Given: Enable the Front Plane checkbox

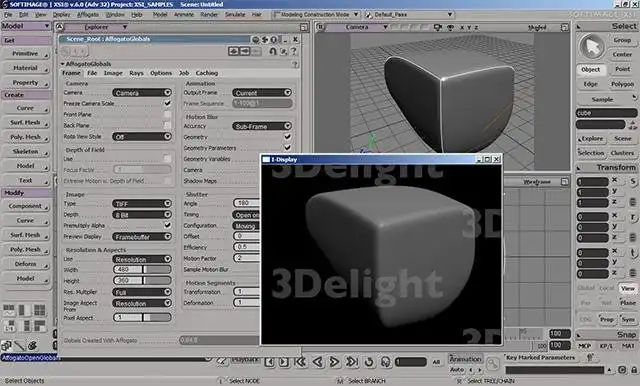Looking at the screenshot, I should pos(167,115).
